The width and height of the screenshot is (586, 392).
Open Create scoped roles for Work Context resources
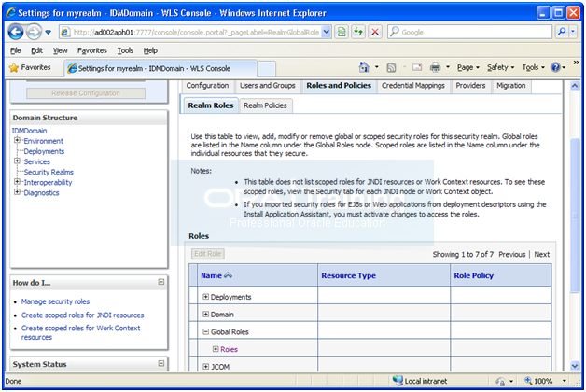81,332
